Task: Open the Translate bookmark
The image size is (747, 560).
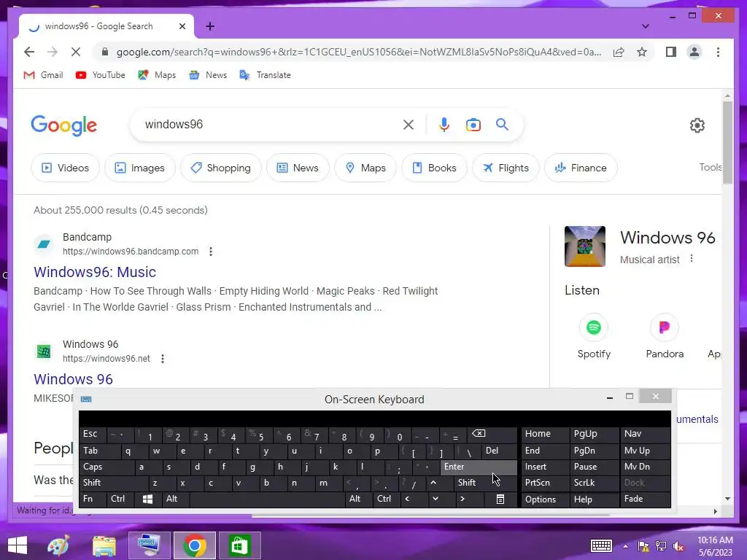Action: point(266,75)
